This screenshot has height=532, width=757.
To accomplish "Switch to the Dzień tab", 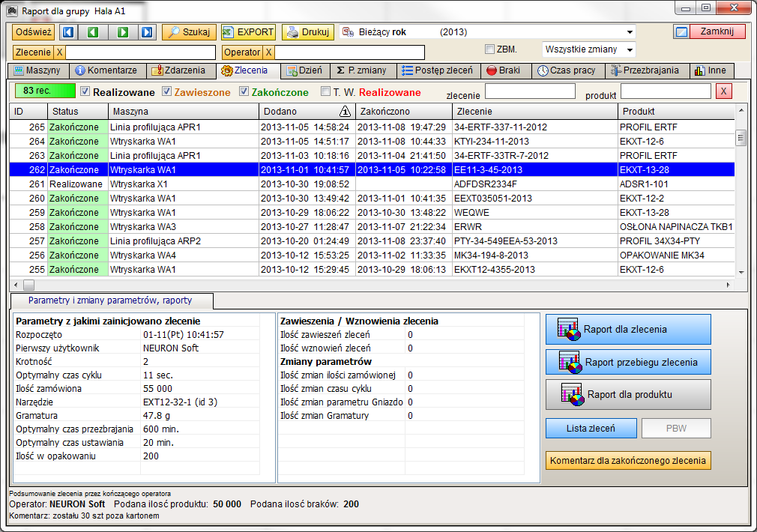I will [x=304, y=70].
